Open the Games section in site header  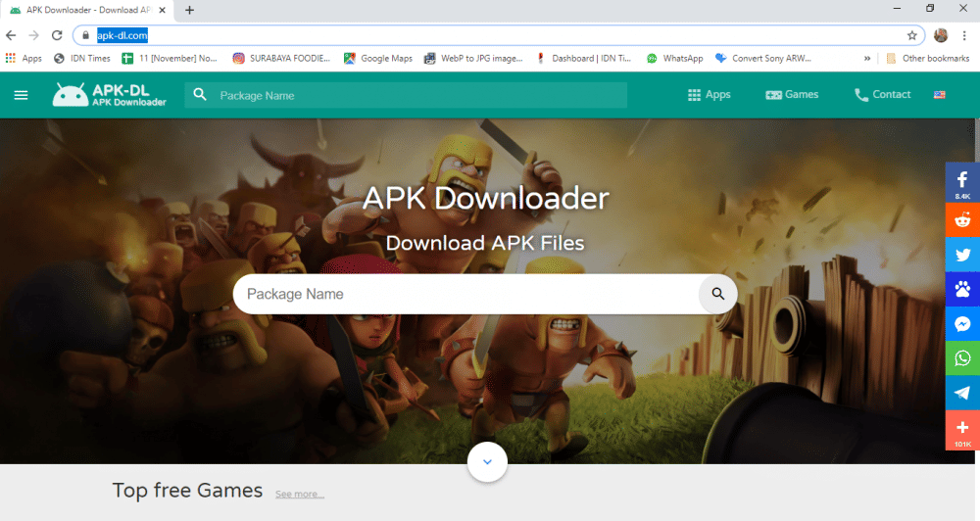tap(792, 95)
